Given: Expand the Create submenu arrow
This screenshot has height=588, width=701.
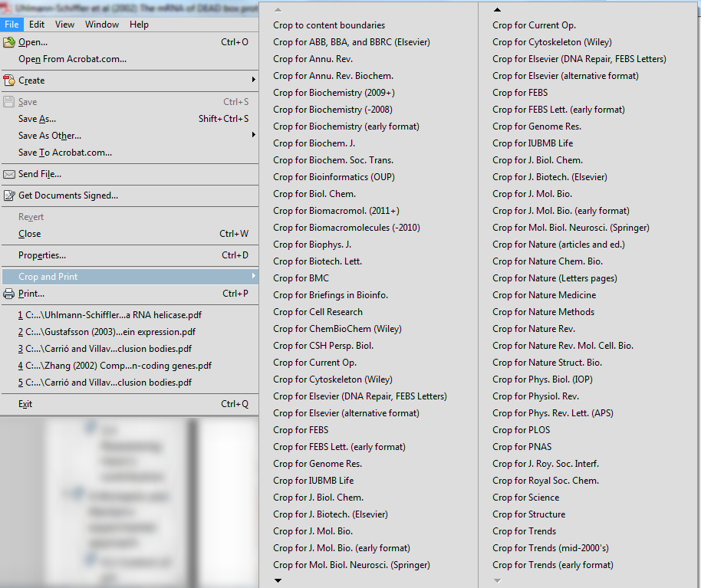Looking at the screenshot, I should 254,80.
